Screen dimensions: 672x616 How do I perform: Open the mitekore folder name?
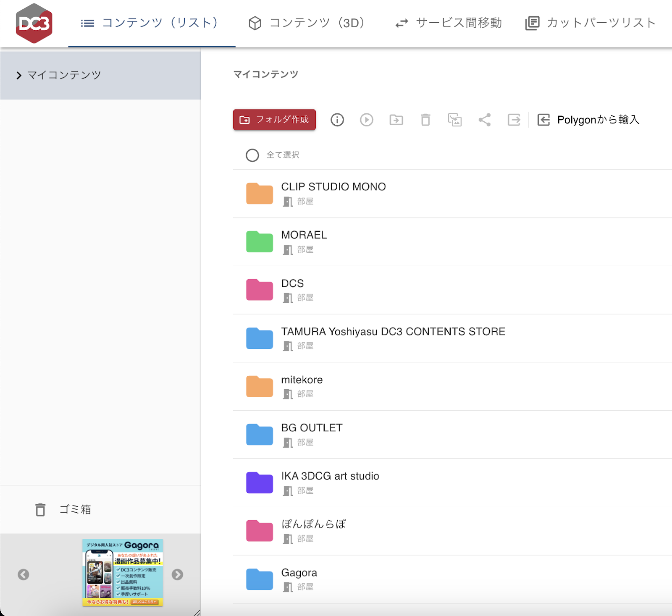302,380
